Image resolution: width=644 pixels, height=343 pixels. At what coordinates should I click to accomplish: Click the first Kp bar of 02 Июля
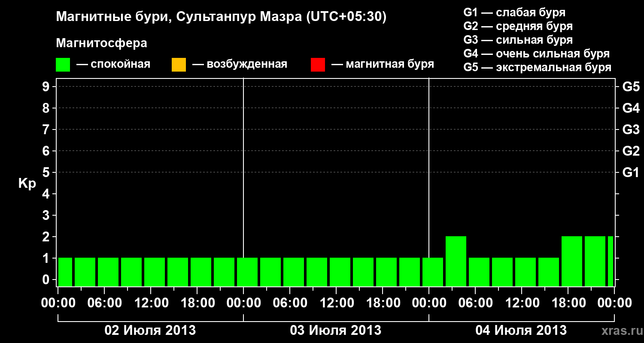[65, 272]
